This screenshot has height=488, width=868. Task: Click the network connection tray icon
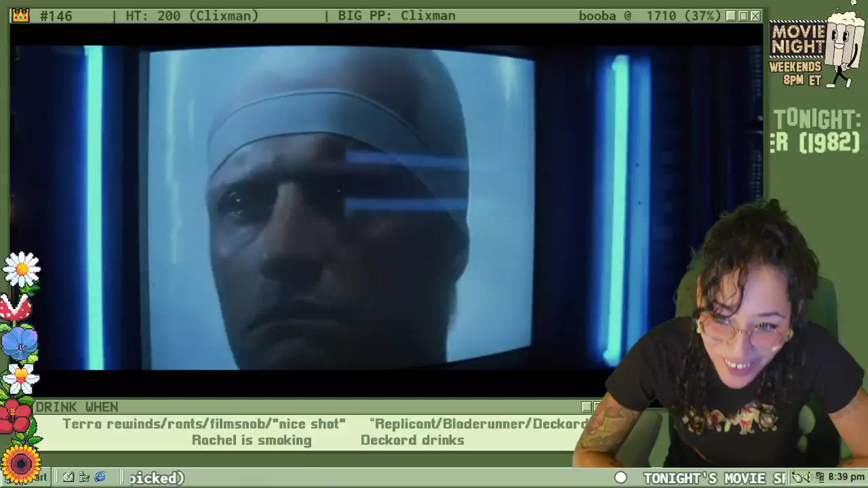point(820,477)
